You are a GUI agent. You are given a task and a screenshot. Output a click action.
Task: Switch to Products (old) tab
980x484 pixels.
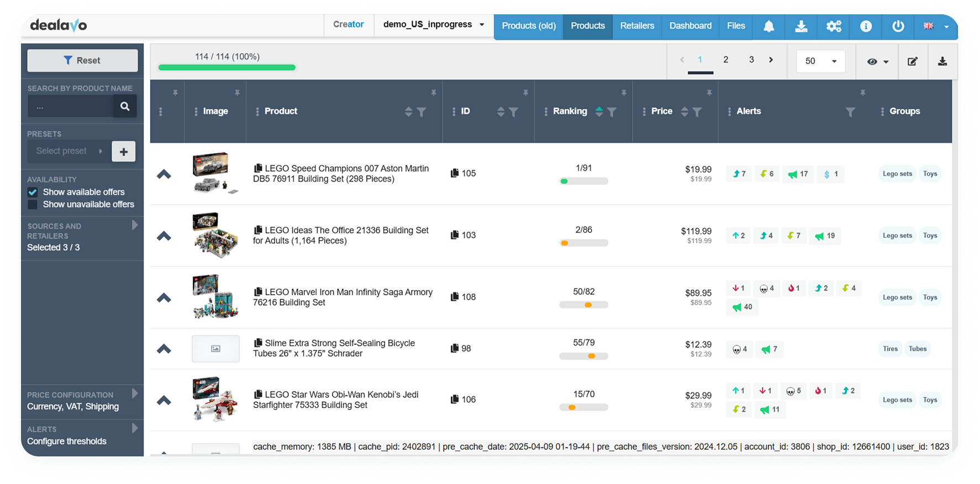pyautogui.click(x=529, y=26)
